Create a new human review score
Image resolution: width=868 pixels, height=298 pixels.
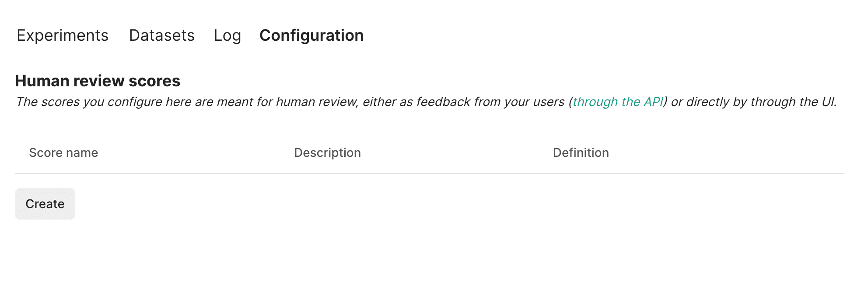point(45,203)
